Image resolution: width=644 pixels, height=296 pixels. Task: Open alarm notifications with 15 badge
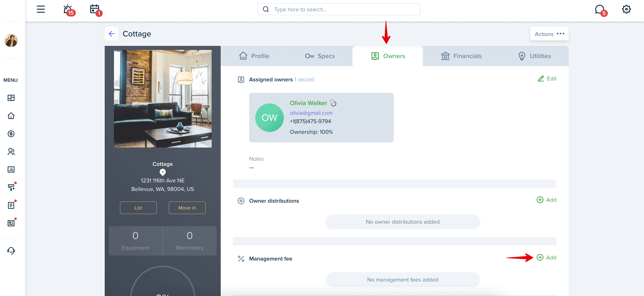69,10
